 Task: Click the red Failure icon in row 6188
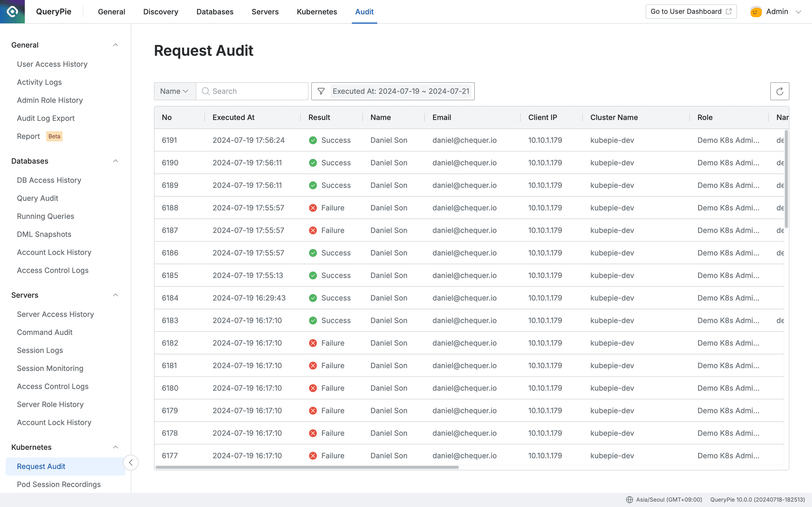point(313,208)
